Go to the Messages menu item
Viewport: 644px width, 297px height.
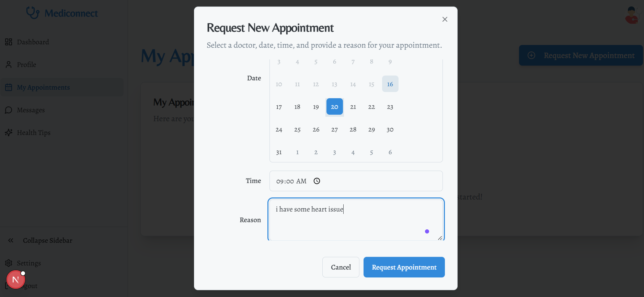tap(31, 110)
